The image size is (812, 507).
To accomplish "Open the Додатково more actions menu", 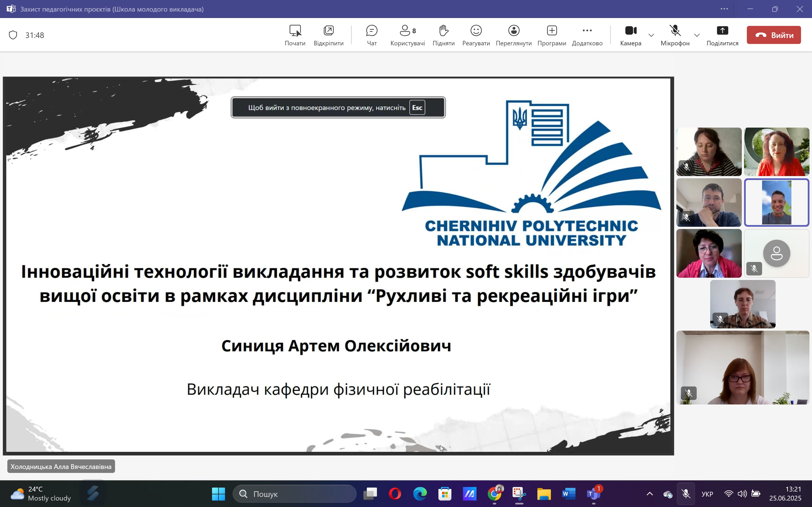I will [587, 35].
